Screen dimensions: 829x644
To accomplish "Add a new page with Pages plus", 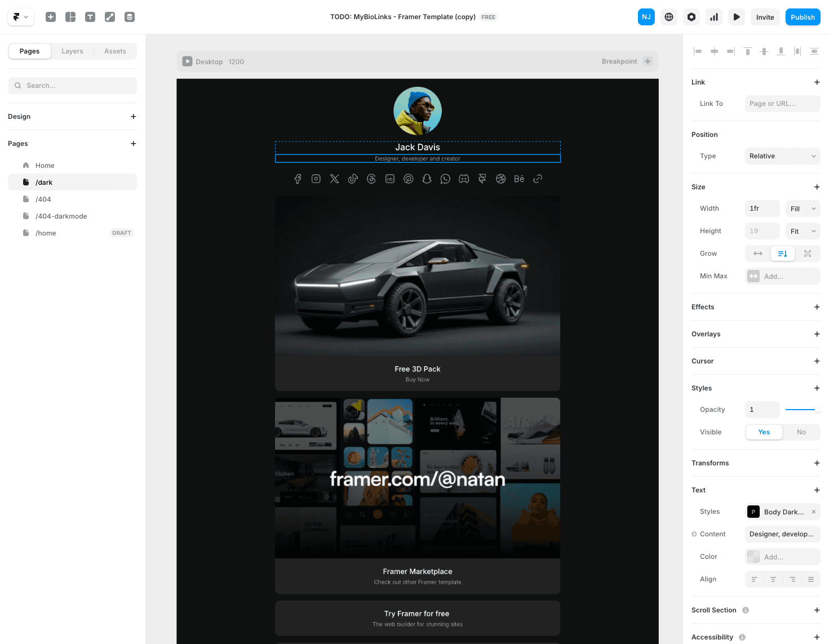I will pyautogui.click(x=134, y=144).
